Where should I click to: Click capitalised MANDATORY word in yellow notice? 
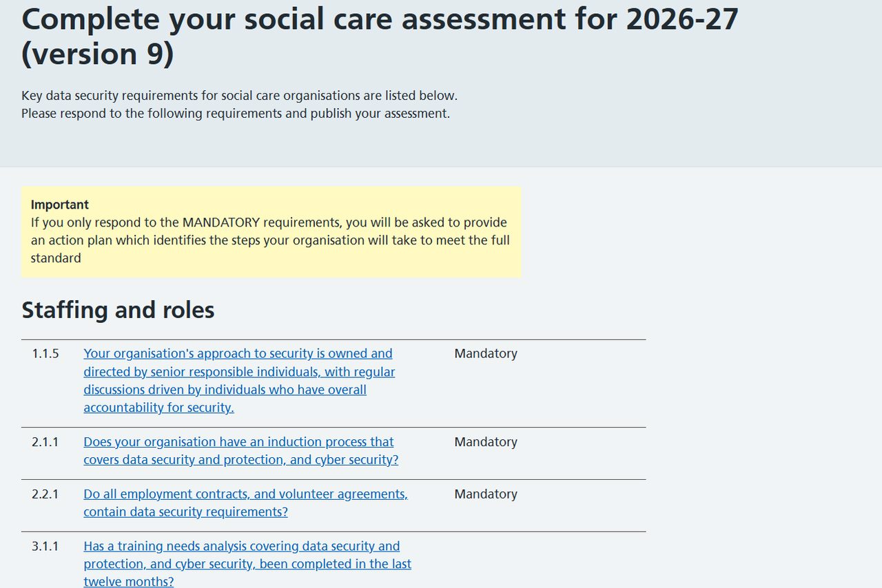(221, 222)
